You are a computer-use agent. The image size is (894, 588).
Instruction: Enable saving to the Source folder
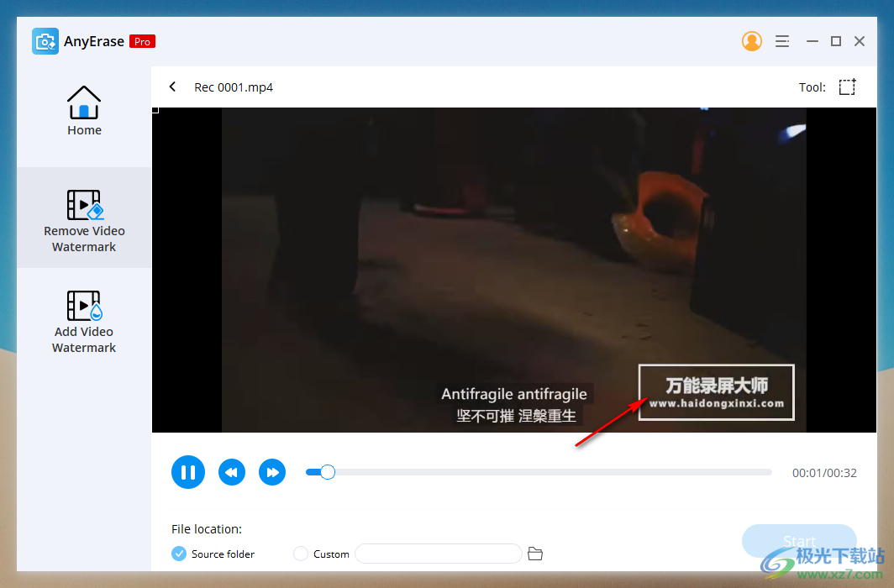(x=178, y=554)
